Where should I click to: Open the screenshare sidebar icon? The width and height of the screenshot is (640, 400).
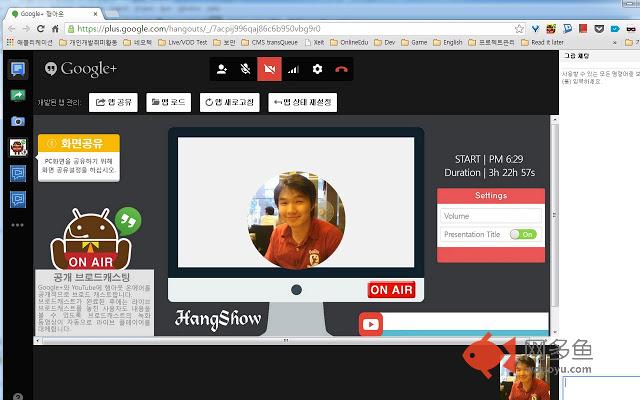click(18, 96)
